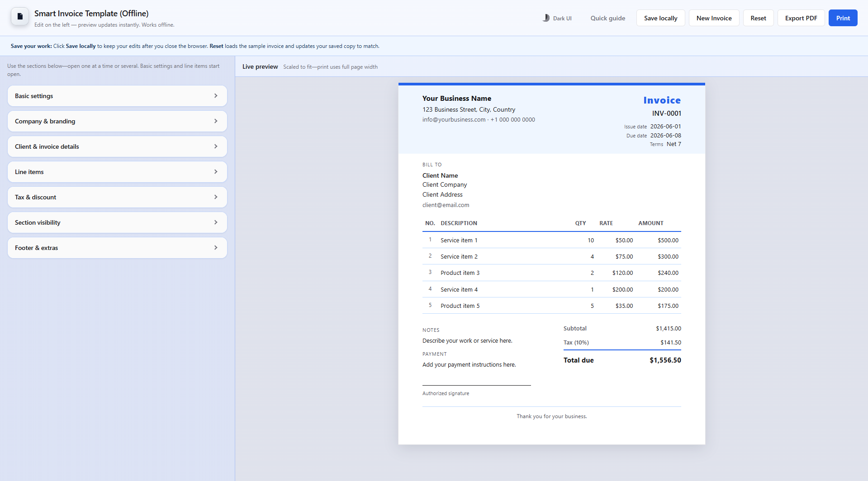Click the document icon in the app header

click(19, 16)
